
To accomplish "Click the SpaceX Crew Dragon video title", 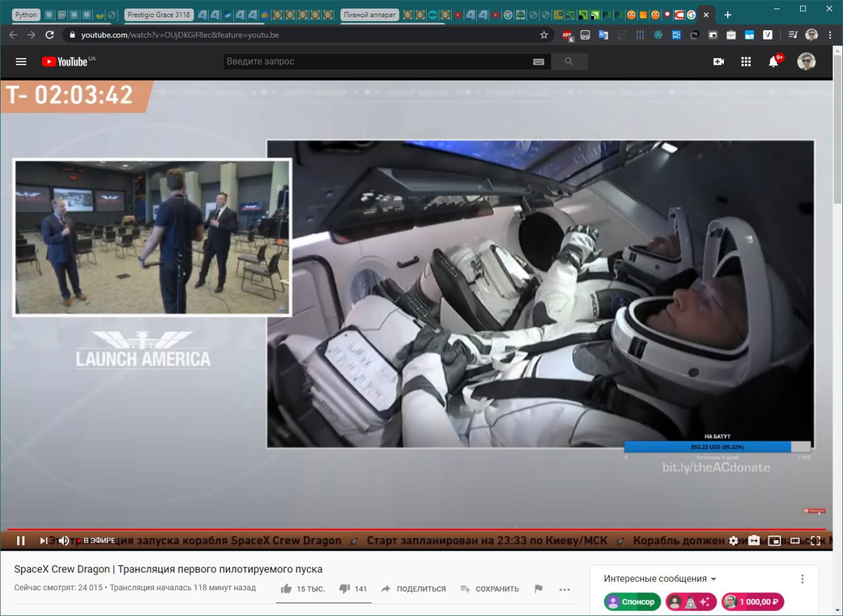I will tap(169, 569).
